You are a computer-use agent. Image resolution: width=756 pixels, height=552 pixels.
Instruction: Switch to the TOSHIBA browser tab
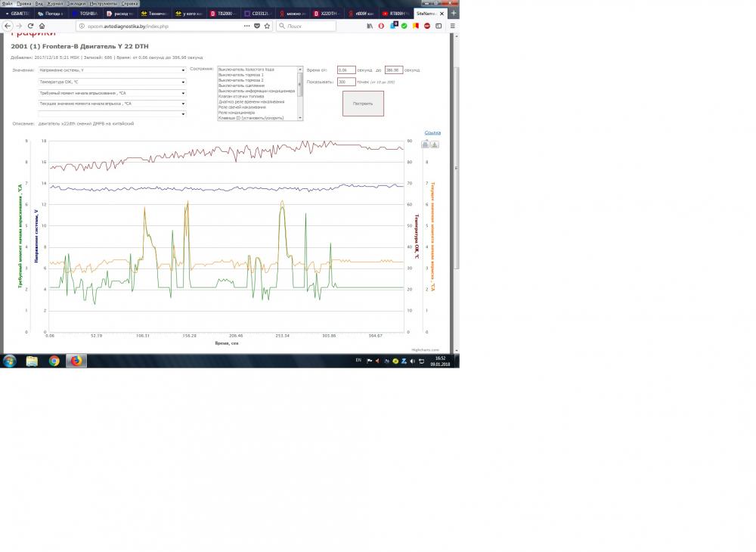click(84, 14)
